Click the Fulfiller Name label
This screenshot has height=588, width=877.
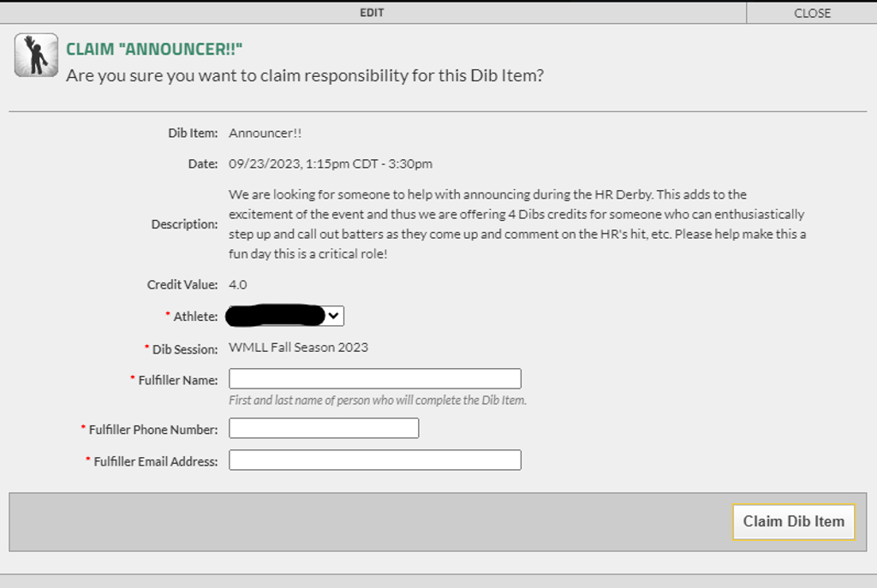(x=177, y=380)
